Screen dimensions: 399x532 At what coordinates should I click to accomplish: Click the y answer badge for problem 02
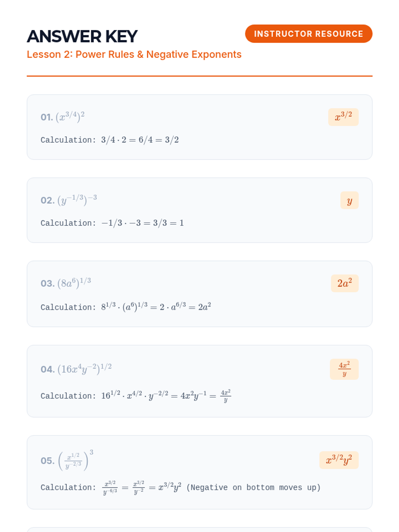click(x=349, y=200)
